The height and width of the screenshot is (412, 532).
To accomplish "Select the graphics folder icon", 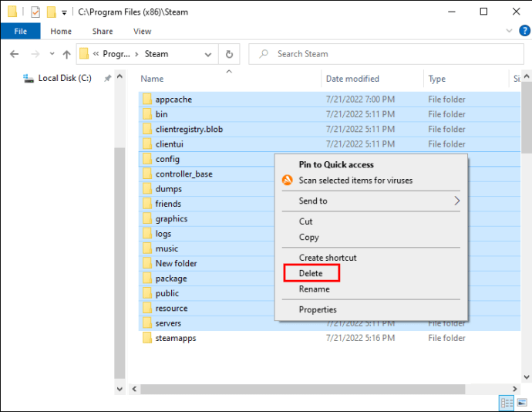I will (x=147, y=219).
